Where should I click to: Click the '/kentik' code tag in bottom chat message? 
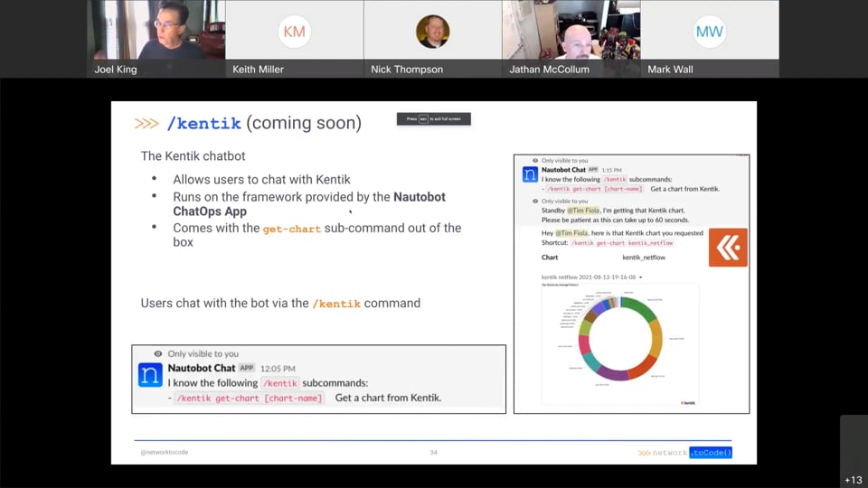(x=279, y=383)
